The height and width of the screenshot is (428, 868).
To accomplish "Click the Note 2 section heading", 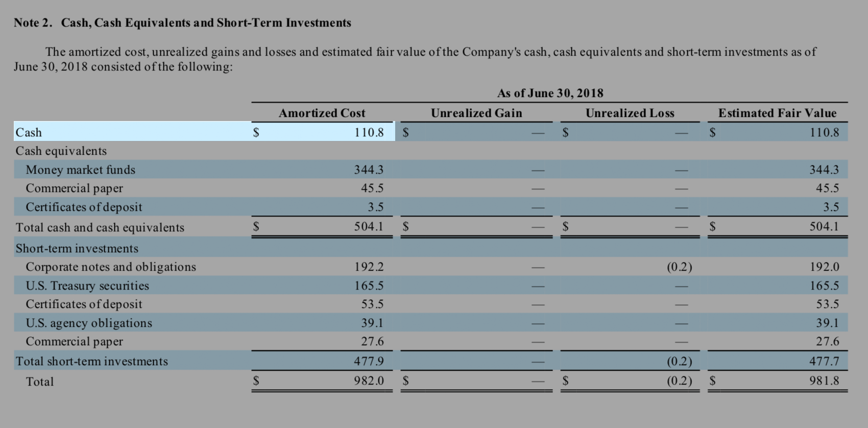I will tap(182, 23).
